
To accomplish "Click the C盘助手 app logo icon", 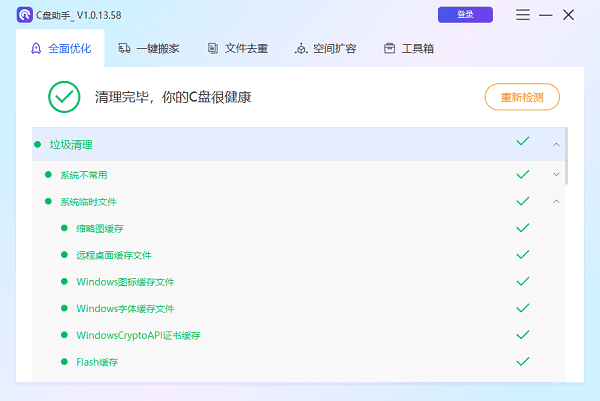I will tap(24, 15).
